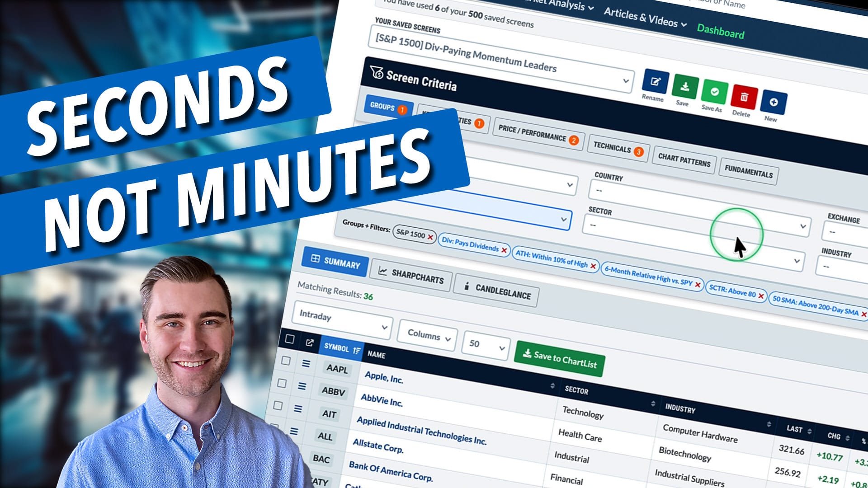The width and height of the screenshot is (868, 488).
Task: Open the Apple, Inc. link
Action: (384, 377)
